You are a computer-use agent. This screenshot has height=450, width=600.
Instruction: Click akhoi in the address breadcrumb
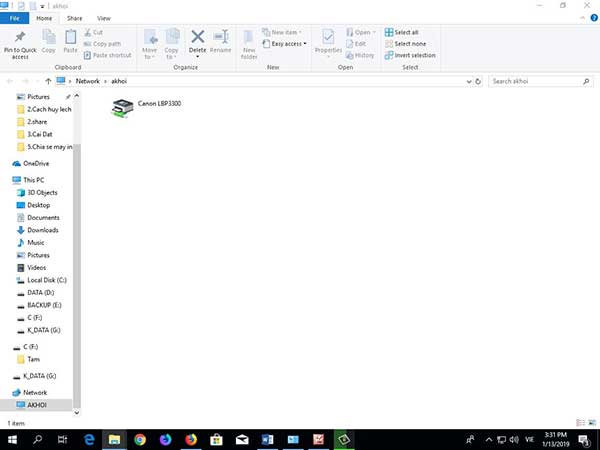click(x=119, y=81)
